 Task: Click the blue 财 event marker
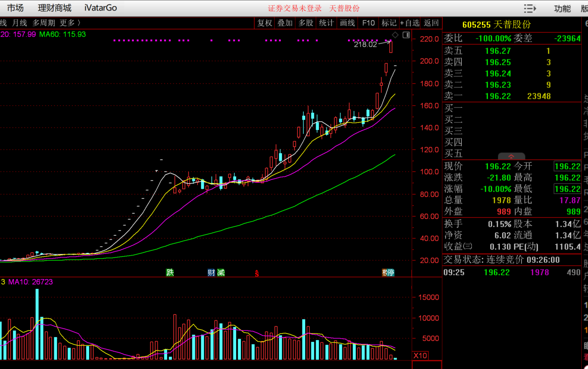coord(211,272)
